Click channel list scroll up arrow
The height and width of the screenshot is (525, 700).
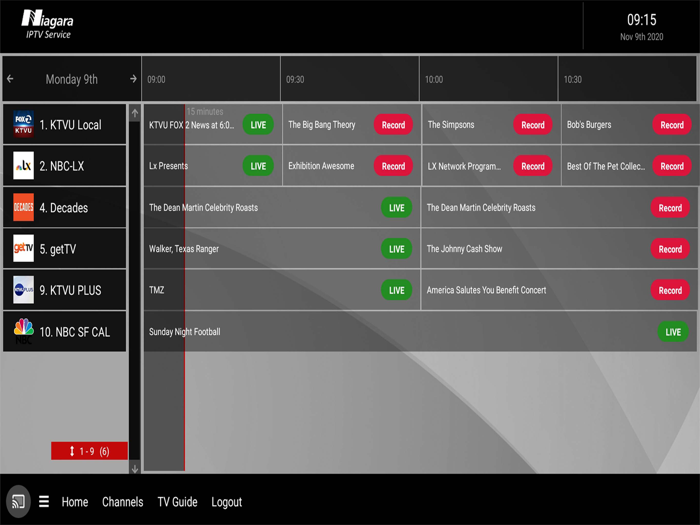(135, 113)
